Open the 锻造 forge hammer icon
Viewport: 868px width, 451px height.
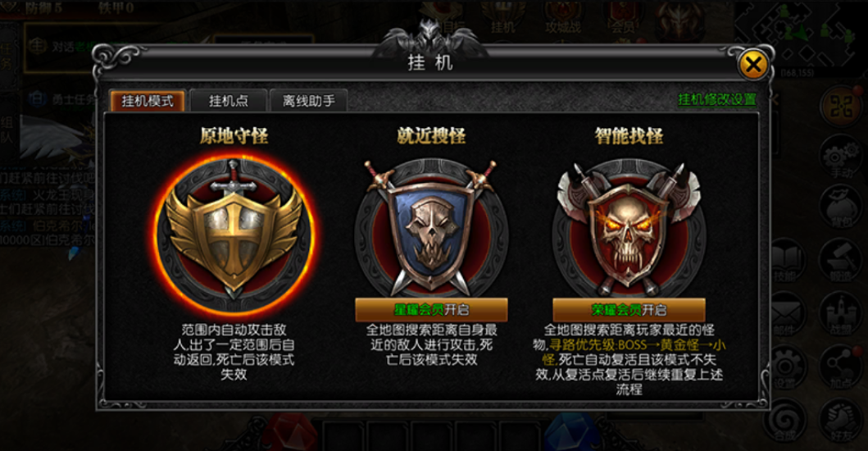click(841, 259)
